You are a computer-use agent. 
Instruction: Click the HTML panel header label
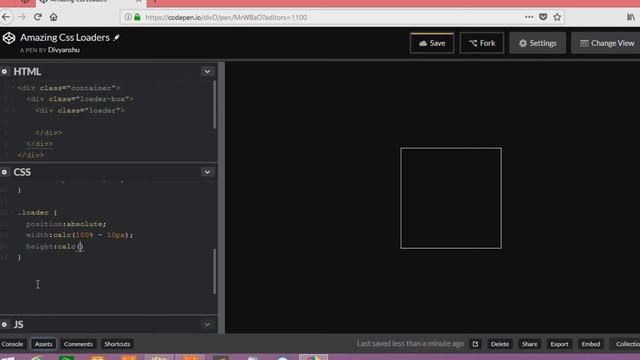[x=27, y=71]
